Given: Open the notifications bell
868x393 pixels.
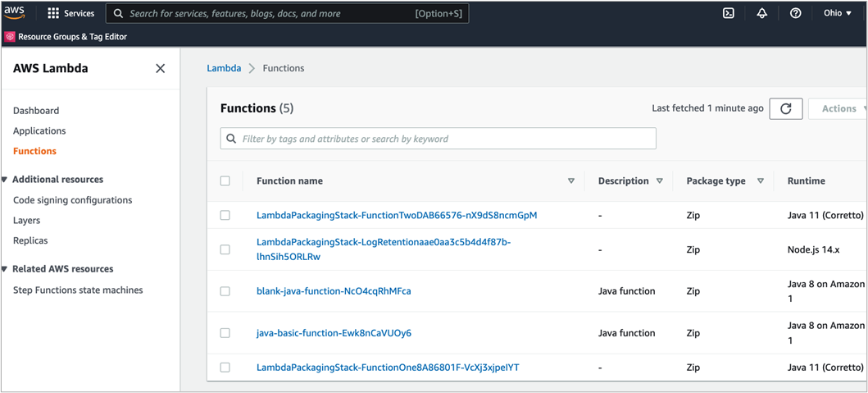Looking at the screenshot, I should click(761, 13).
